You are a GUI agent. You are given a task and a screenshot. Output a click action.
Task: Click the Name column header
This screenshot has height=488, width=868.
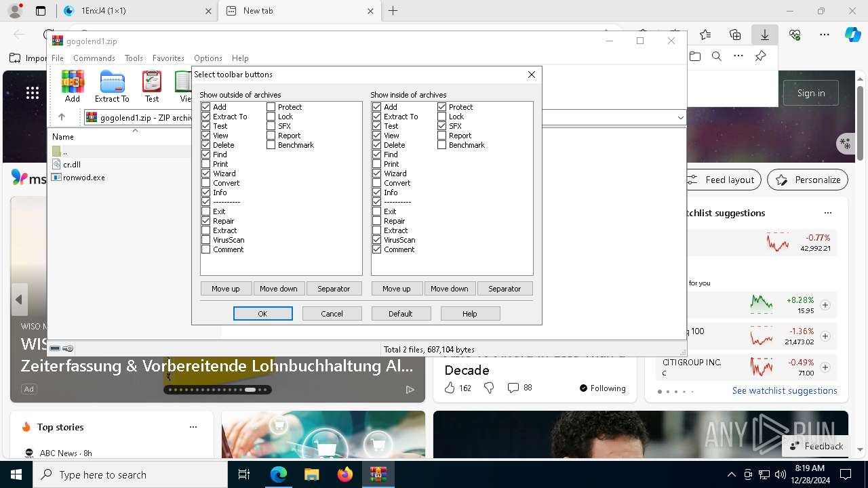[x=63, y=137]
